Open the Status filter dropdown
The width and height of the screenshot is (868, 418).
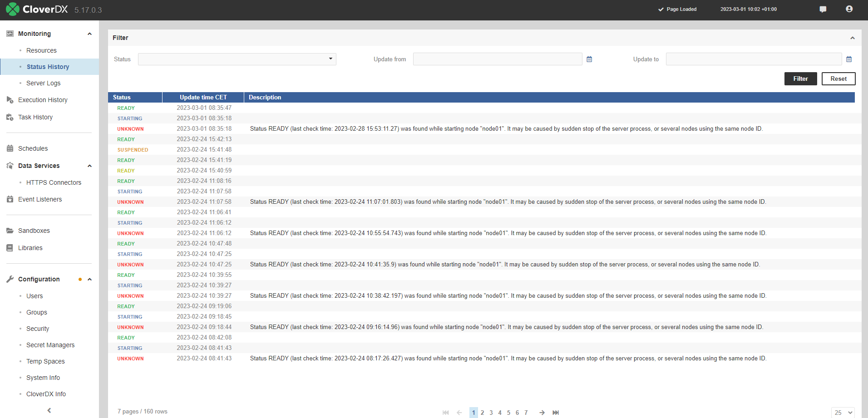[x=237, y=59]
